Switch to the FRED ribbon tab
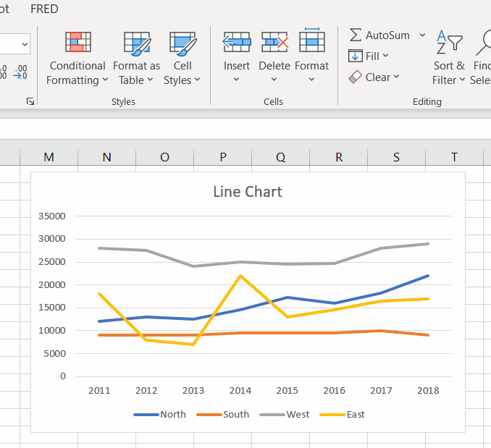The image size is (491, 448). coord(44,9)
